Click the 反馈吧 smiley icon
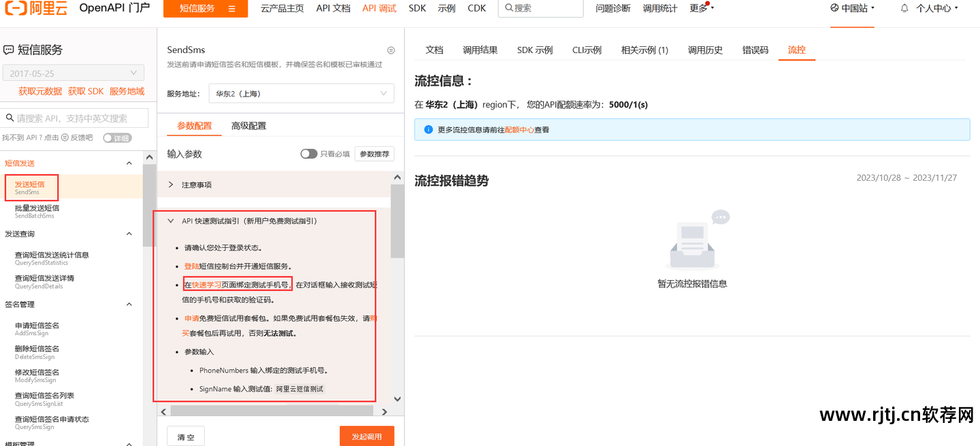This screenshot has height=446, width=980. pyautogui.click(x=65, y=137)
